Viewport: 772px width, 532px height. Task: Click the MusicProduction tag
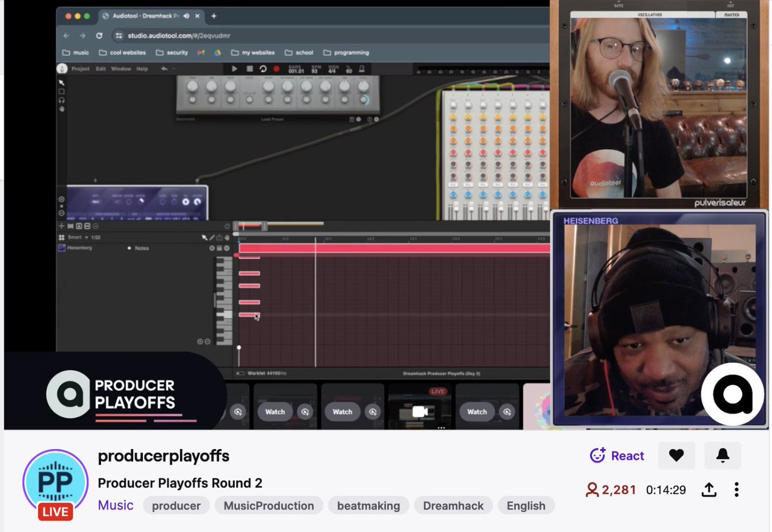269,506
